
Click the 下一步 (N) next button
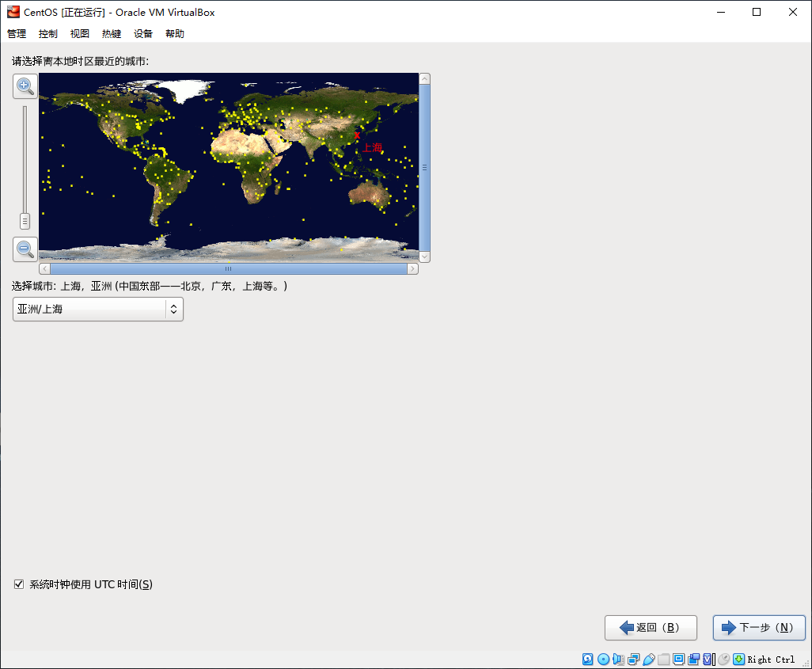tap(759, 628)
